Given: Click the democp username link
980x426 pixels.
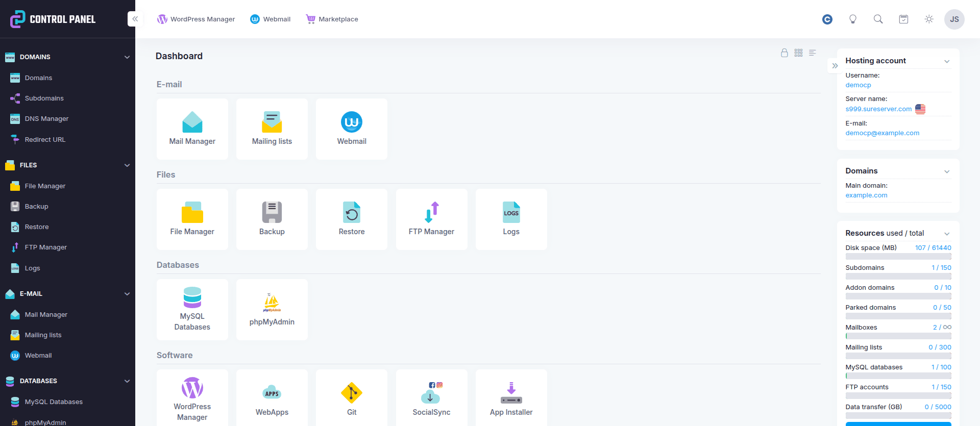Looking at the screenshot, I should pos(858,85).
